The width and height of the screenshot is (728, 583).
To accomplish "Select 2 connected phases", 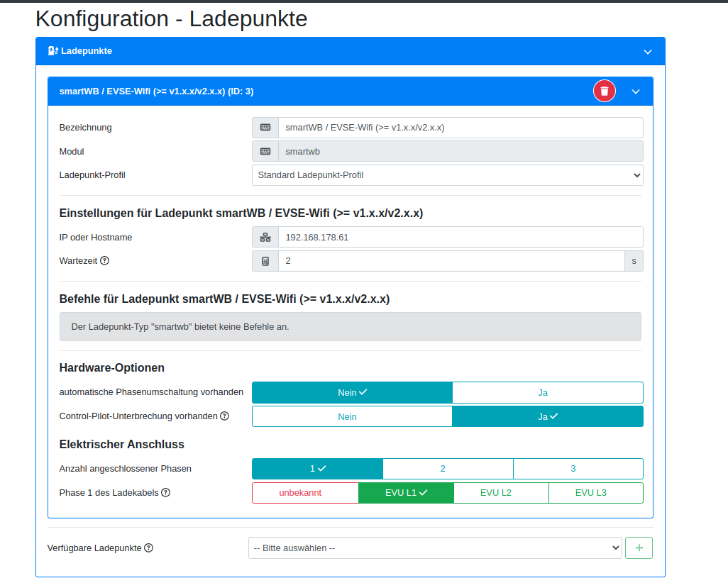I will (448, 469).
